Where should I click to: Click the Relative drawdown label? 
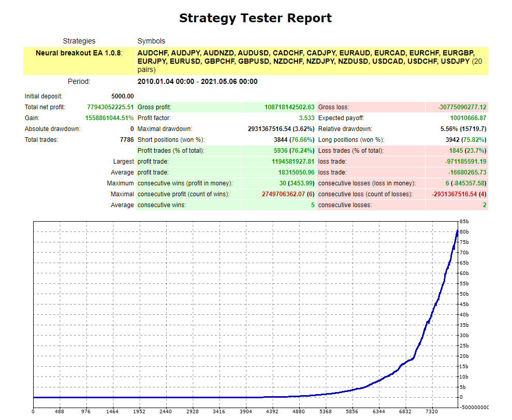coord(345,128)
